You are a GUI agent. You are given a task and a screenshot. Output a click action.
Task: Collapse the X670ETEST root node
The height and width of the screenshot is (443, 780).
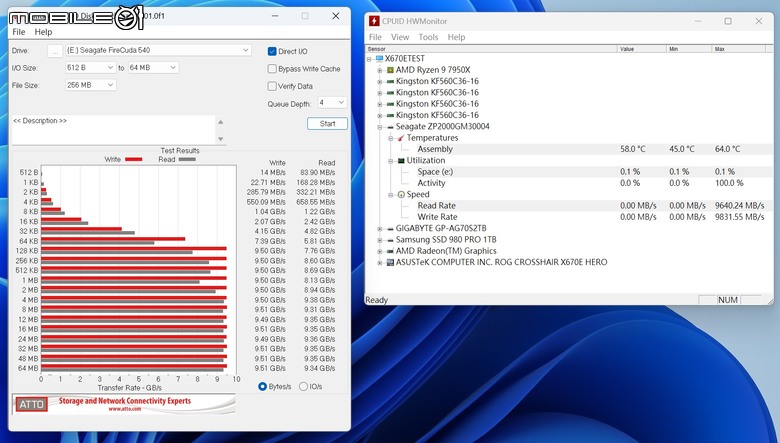click(370, 59)
